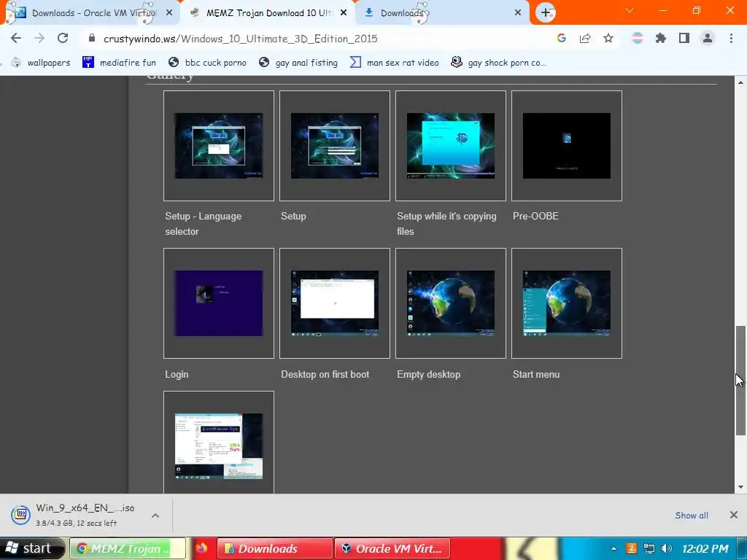Open Chrome's three-dot menu

coord(731,38)
